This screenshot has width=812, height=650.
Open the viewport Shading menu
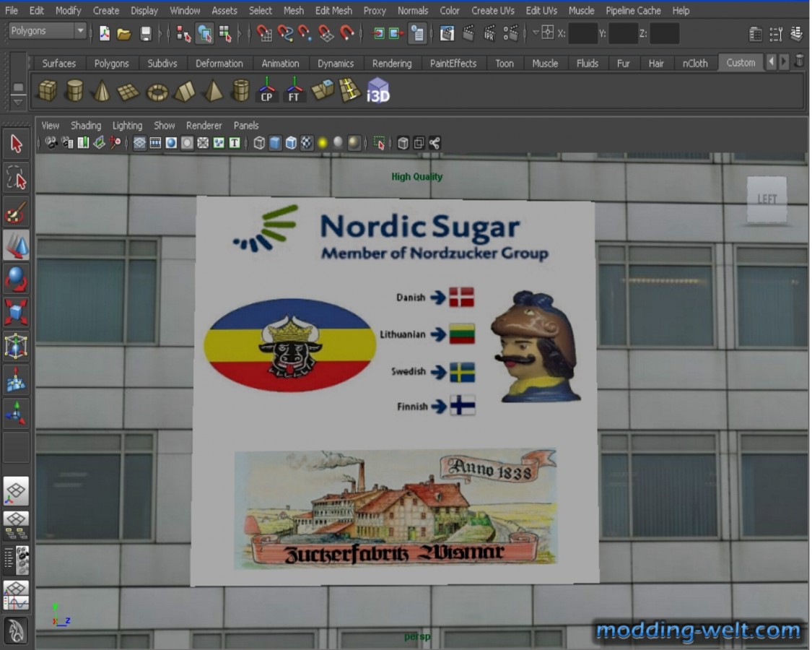[x=86, y=126]
